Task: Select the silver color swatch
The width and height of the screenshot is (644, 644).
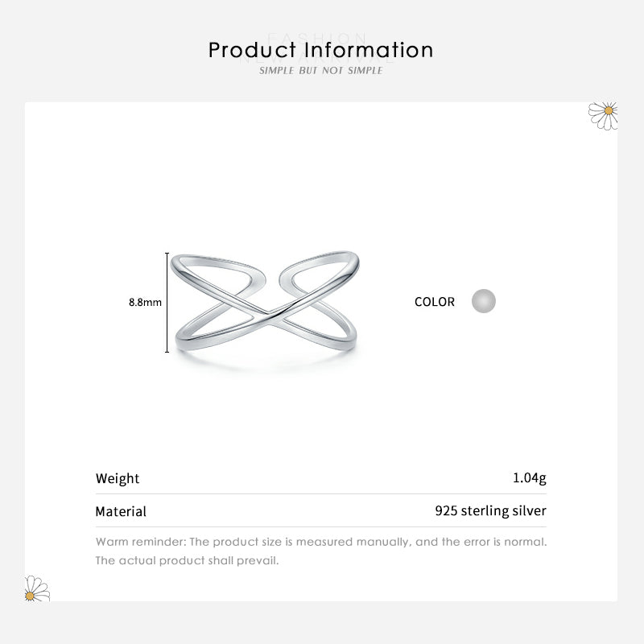Action: (483, 302)
